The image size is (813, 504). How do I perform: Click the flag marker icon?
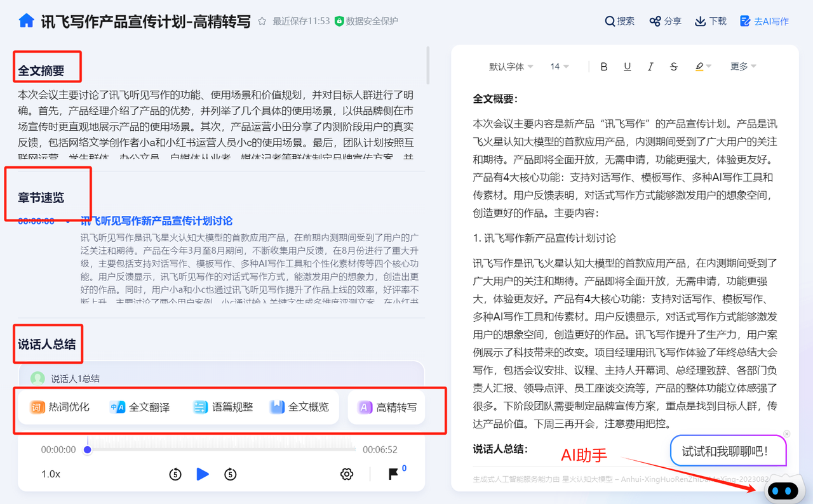[x=393, y=474]
